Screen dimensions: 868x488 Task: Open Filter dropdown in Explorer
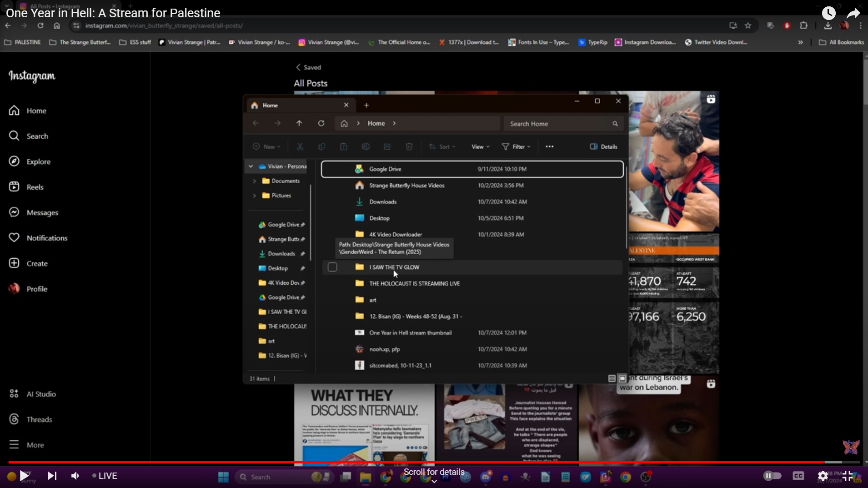[516, 146]
